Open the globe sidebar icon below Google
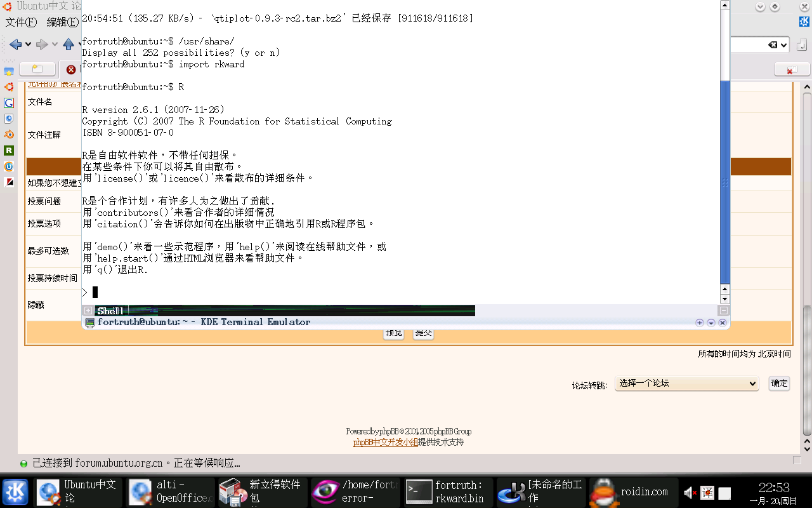Image resolution: width=812 pixels, height=508 pixels. click(x=9, y=119)
